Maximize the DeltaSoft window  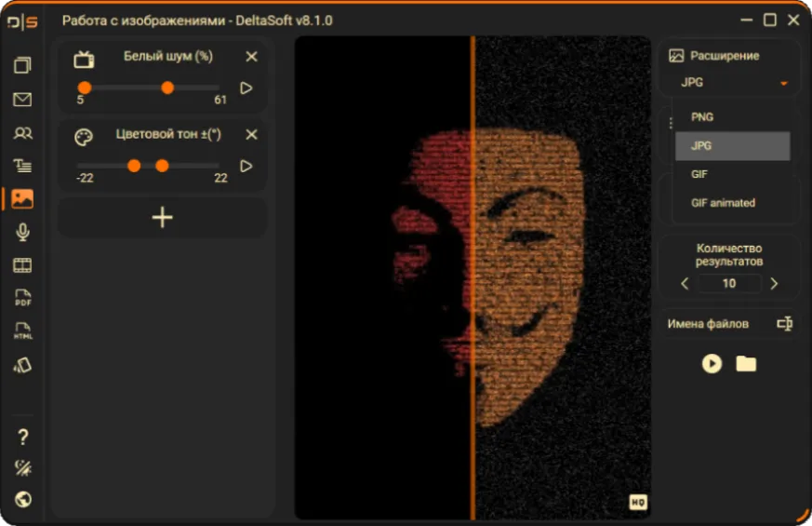[x=769, y=20]
